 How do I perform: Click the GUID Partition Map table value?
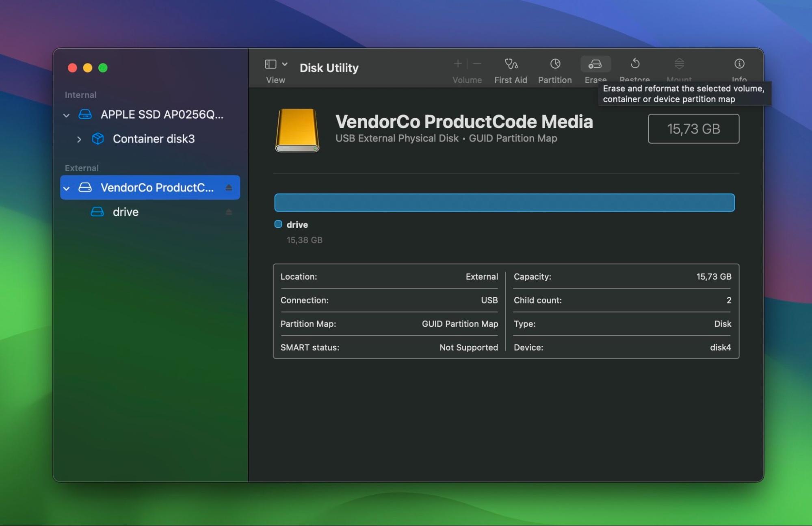click(460, 323)
